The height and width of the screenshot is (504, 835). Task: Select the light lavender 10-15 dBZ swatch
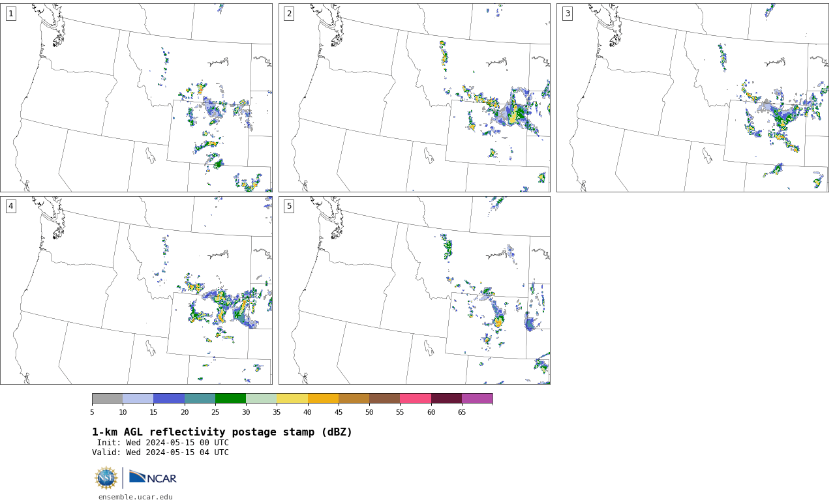coord(138,398)
